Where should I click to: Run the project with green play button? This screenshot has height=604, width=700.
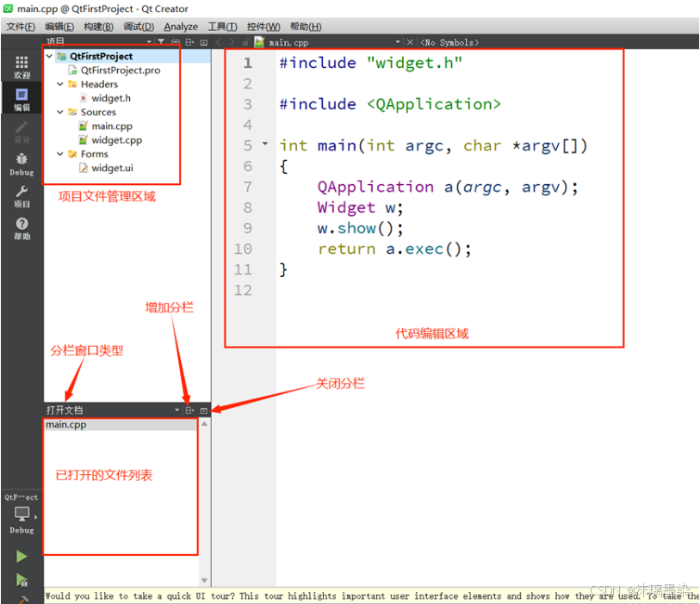(x=22, y=557)
